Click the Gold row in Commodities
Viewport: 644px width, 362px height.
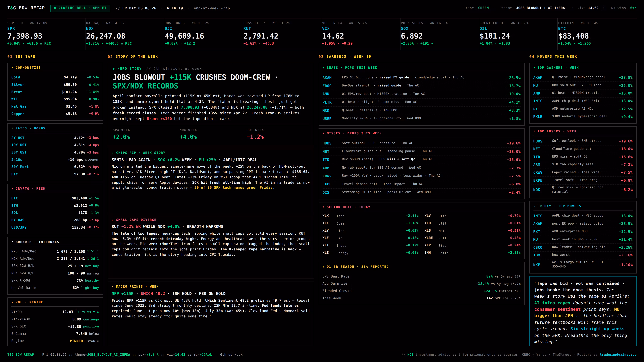[55, 77]
